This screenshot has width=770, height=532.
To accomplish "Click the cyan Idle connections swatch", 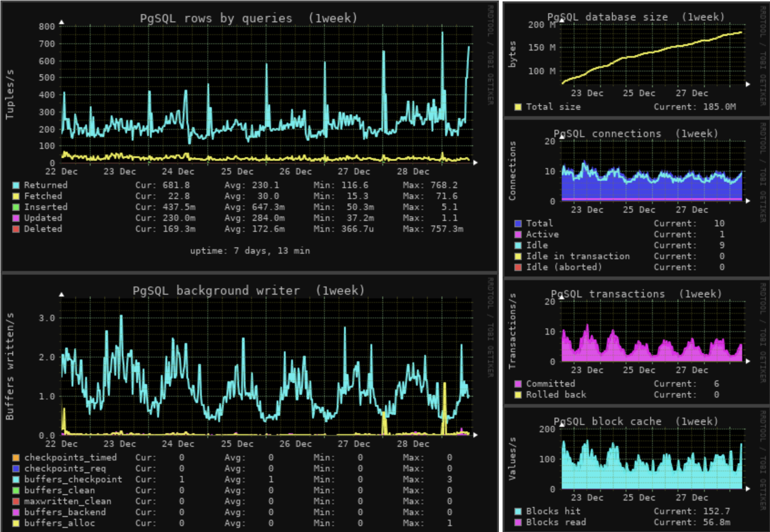I will point(518,246).
